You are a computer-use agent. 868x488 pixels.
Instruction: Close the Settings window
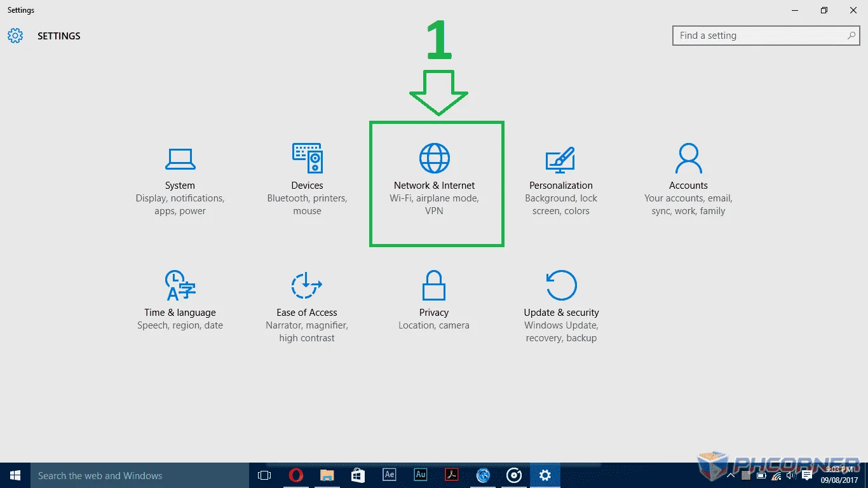[853, 10]
